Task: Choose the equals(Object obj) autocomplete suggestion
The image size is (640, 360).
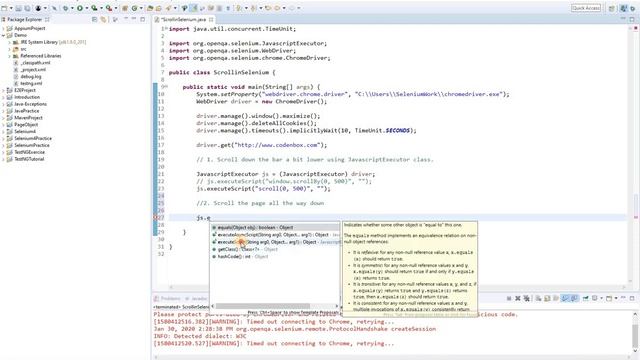Action: click(275, 228)
